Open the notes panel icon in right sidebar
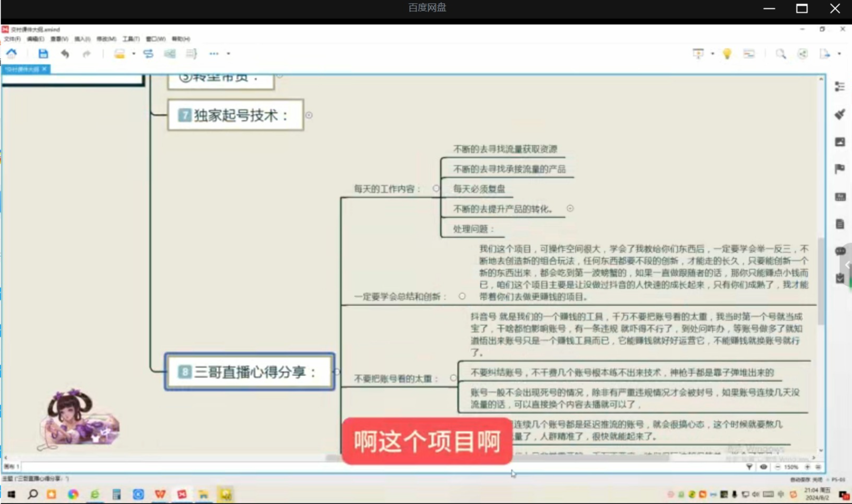852x504 pixels. click(x=840, y=223)
